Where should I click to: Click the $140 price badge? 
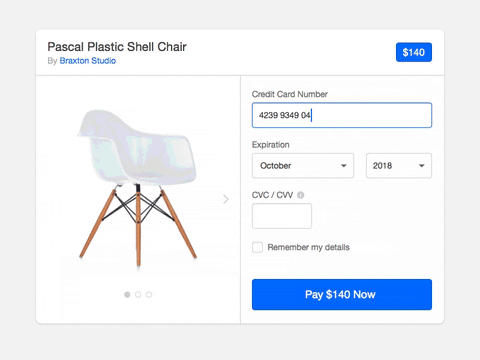(x=414, y=52)
